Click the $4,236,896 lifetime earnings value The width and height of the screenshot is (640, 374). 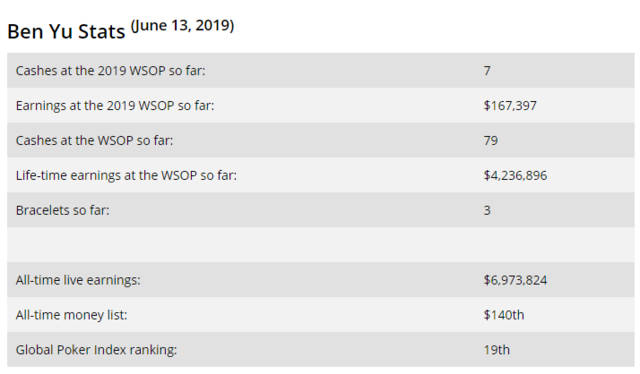(x=515, y=176)
